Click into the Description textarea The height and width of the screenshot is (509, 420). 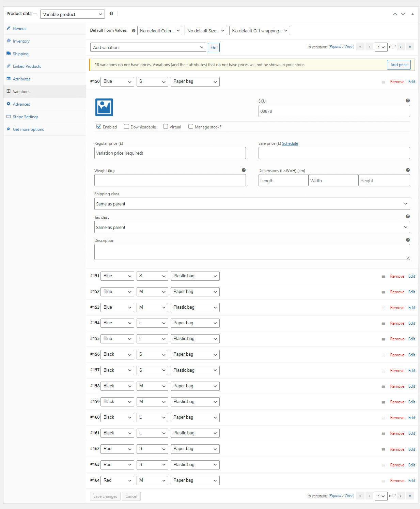[x=252, y=252]
